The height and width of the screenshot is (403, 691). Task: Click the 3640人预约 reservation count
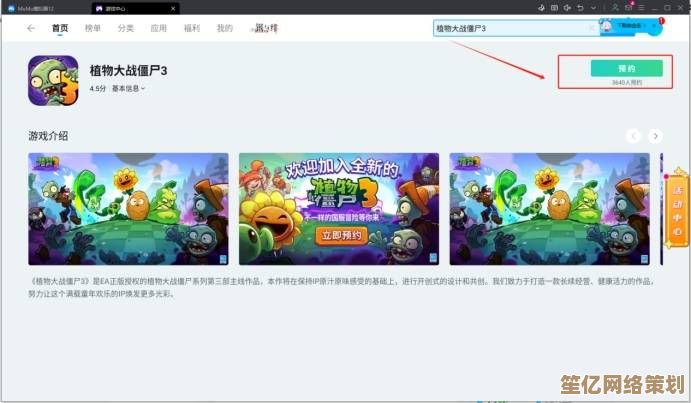[627, 82]
